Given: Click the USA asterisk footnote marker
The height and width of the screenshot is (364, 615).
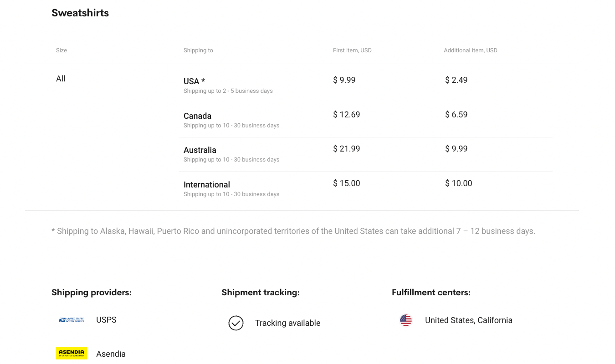Looking at the screenshot, I should point(204,80).
